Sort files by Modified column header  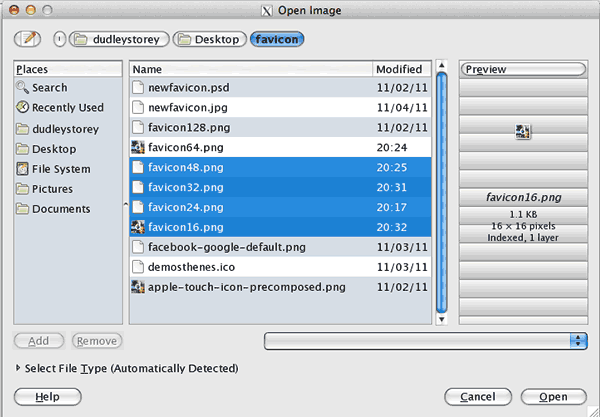point(402,69)
